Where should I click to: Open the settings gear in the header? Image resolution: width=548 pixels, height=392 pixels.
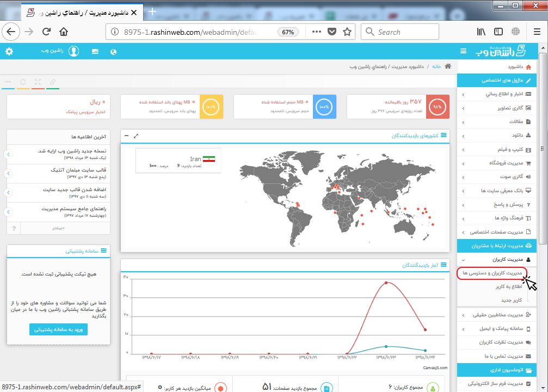point(9,52)
